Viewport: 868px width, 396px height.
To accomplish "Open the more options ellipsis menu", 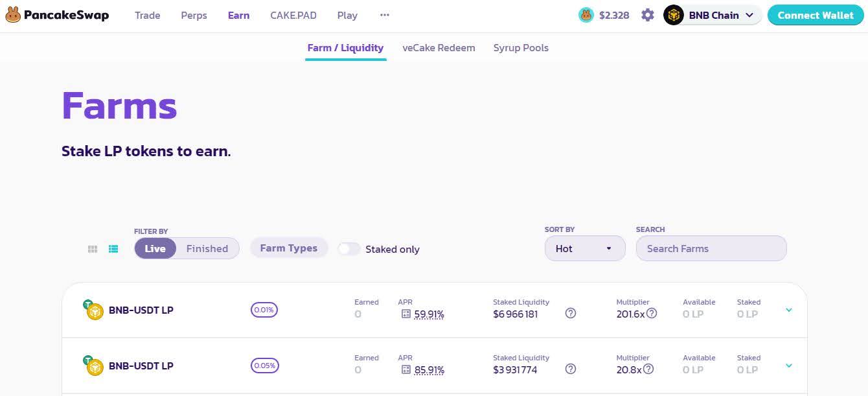I will (x=385, y=15).
